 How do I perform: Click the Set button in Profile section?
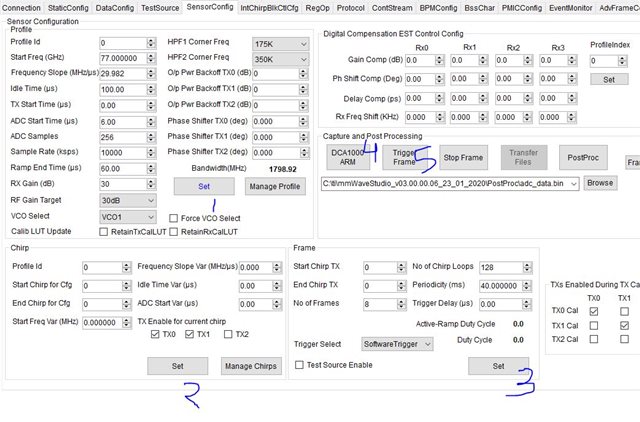click(x=204, y=187)
